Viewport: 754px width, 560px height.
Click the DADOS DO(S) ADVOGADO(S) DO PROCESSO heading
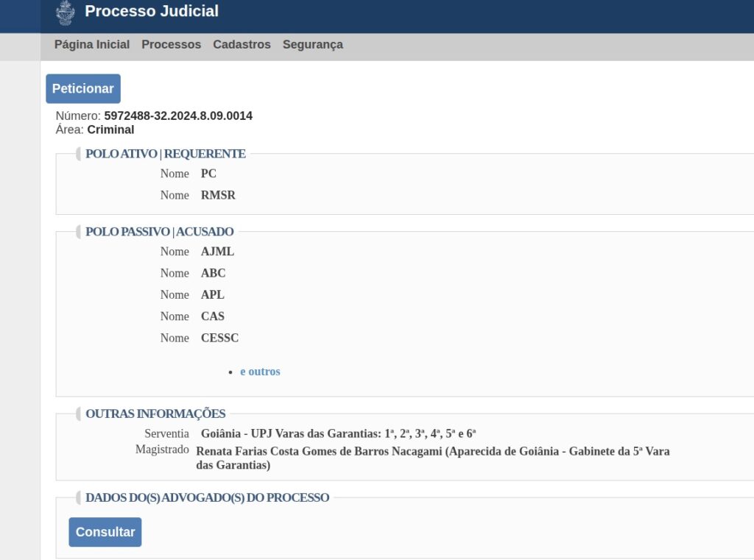click(x=207, y=497)
